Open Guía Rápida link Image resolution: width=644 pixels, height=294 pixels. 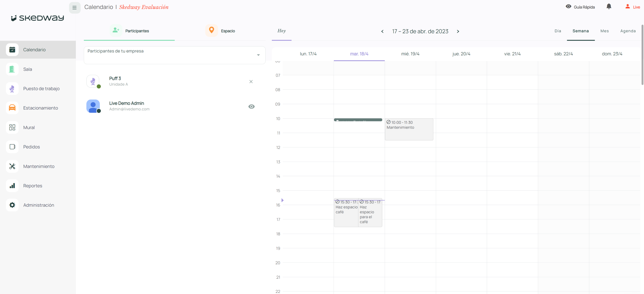(580, 7)
